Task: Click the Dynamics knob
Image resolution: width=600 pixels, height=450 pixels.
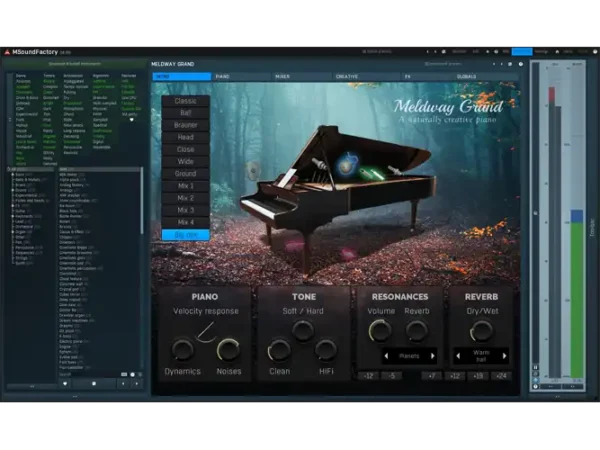Action: [183, 350]
